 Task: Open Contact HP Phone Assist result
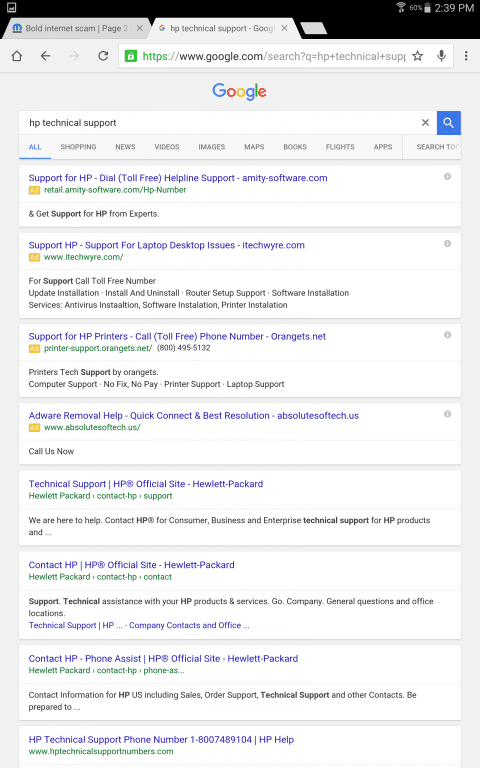tap(163, 658)
